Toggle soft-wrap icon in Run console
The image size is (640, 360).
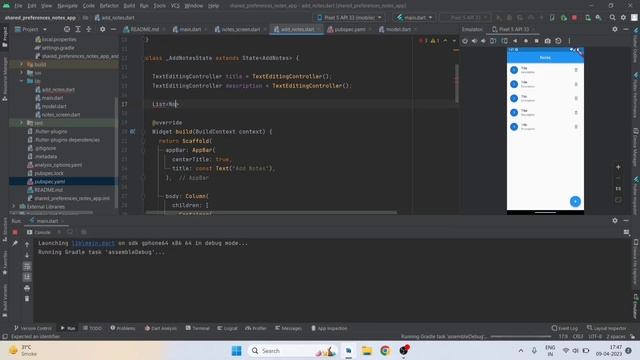[27, 267]
